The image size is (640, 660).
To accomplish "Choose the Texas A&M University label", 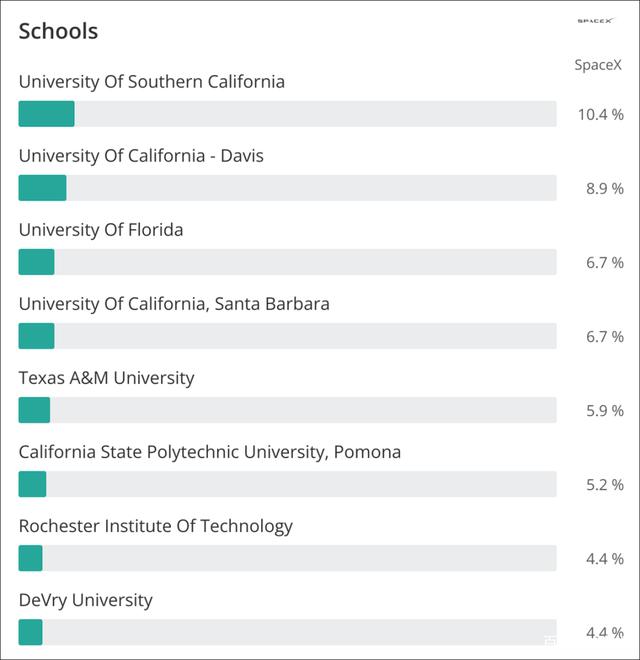I will point(106,378).
